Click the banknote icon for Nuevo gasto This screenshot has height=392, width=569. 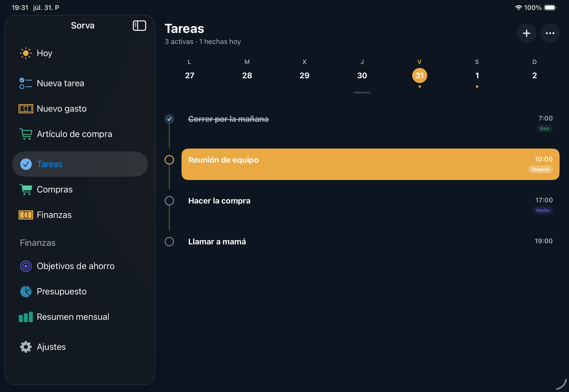click(x=26, y=109)
